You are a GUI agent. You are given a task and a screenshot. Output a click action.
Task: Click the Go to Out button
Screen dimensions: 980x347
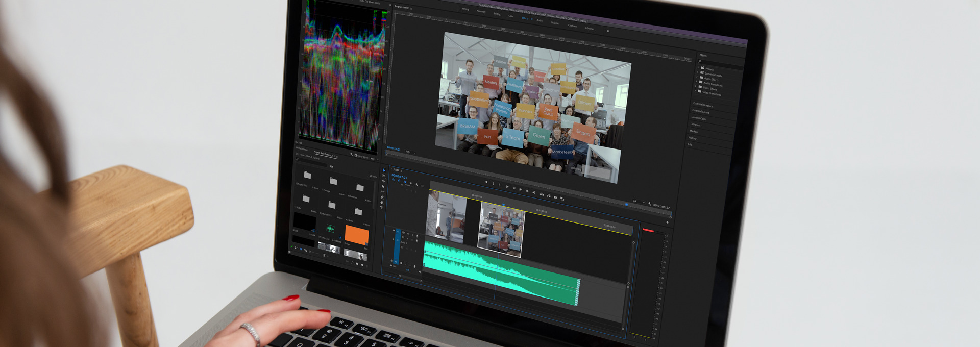pos(534,192)
